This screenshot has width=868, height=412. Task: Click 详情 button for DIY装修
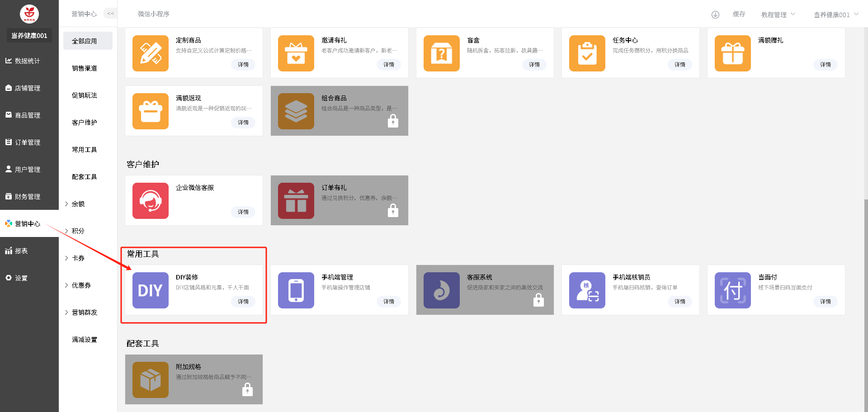[x=243, y=302]
